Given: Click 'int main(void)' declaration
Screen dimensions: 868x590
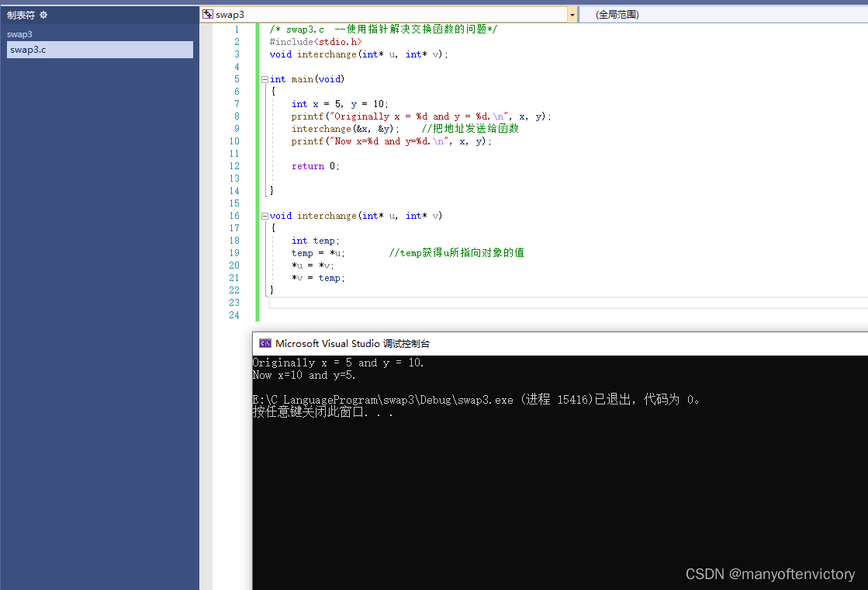Looking at the screenshot, I should click(307, 79).
